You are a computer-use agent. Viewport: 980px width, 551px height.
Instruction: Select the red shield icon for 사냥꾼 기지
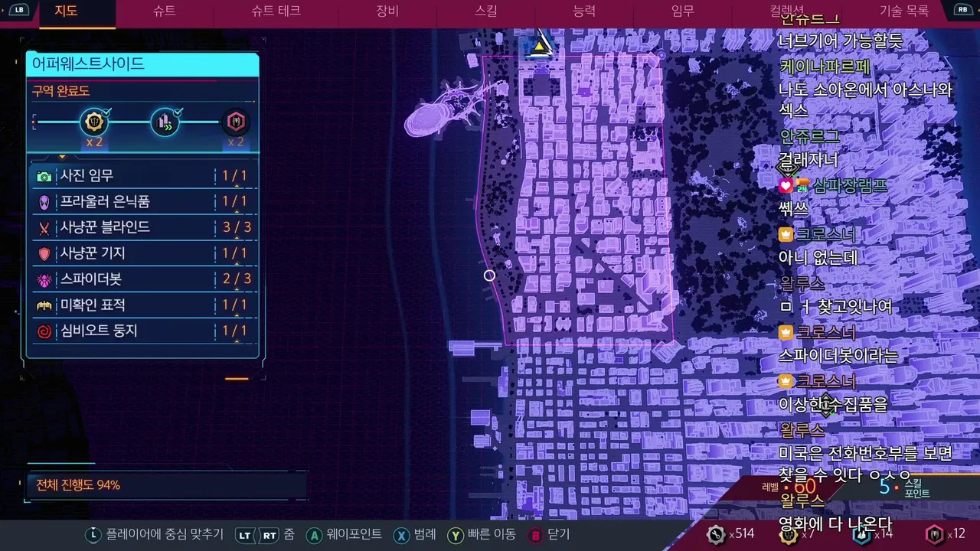[44, 253]
